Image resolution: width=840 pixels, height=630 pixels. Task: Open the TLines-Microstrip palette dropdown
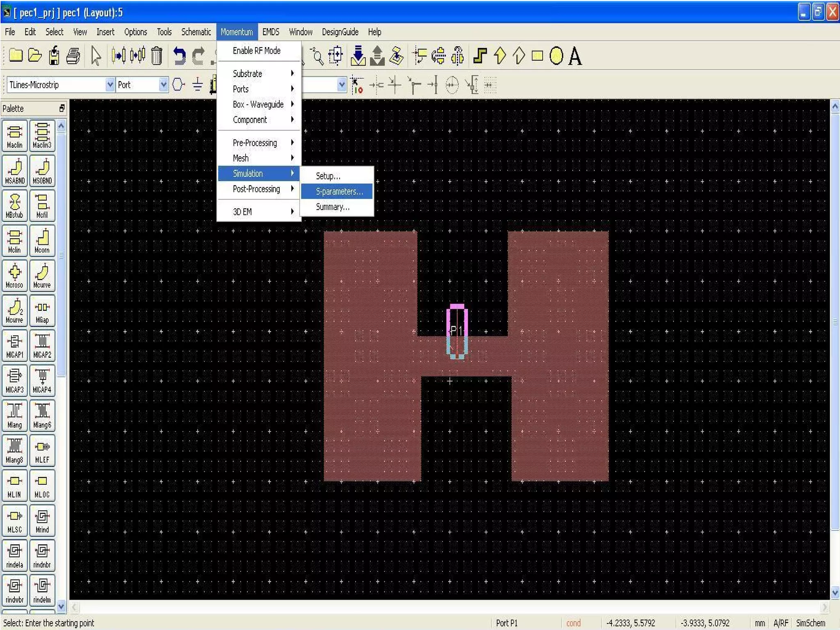(x=110, y=85)
